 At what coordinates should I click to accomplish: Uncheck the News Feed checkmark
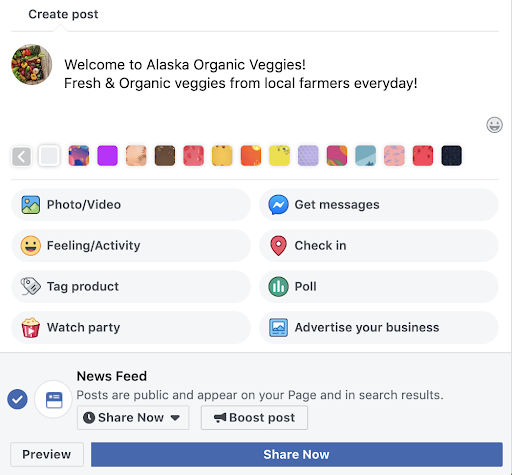[x=17, y=399]
